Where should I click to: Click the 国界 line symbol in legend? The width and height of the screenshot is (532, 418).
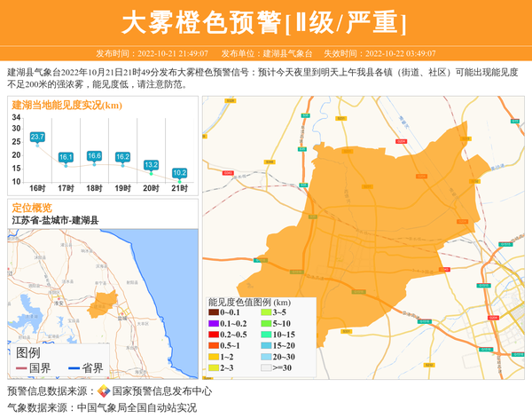click(21, 368)
